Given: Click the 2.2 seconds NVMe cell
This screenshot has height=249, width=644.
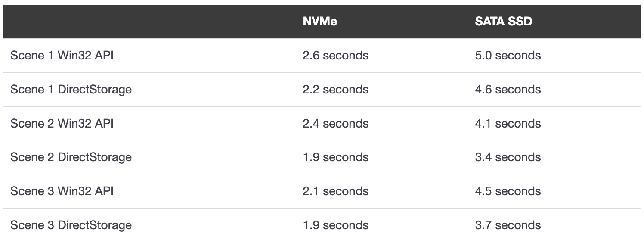Looking at the screenshot, I should pos(335,90).
